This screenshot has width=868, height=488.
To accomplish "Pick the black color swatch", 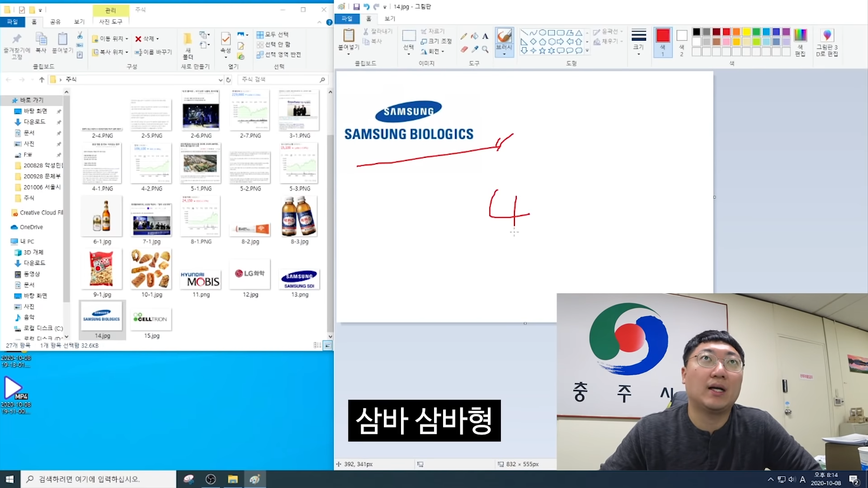I will [696, 32].
